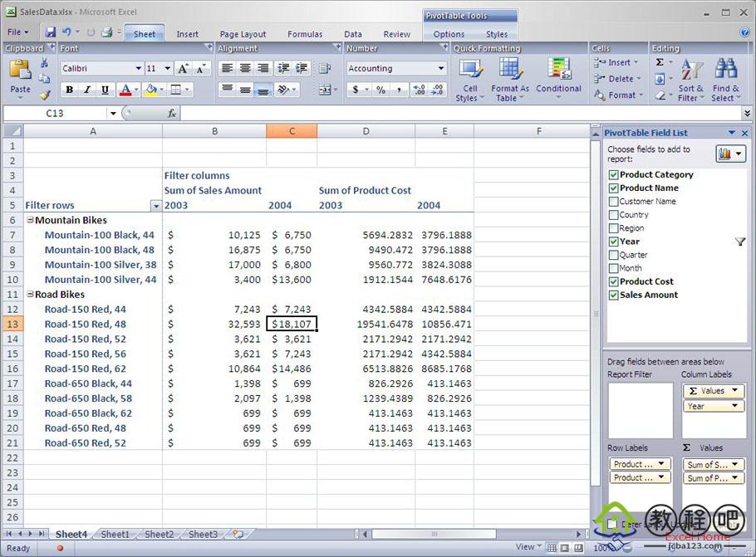Click Format in Cells group
Viewport: 756px width, 557px height.
click(x=619, y=95)
